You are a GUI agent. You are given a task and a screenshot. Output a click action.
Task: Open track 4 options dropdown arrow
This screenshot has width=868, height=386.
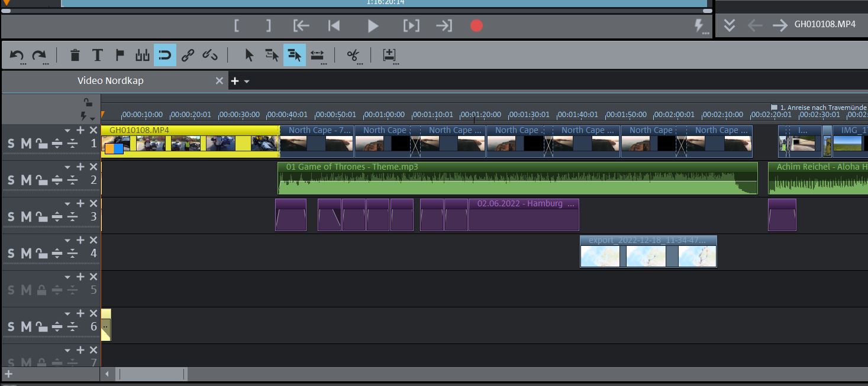point(67,241)
